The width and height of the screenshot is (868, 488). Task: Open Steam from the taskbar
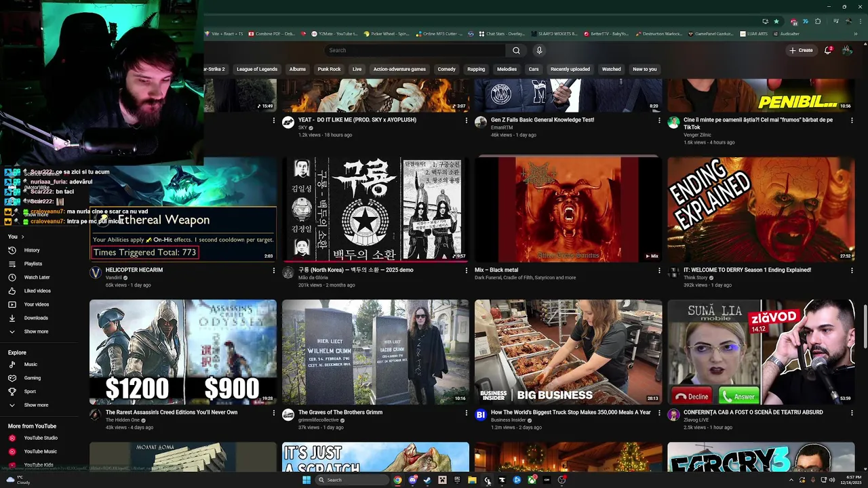tap(427, 480)
